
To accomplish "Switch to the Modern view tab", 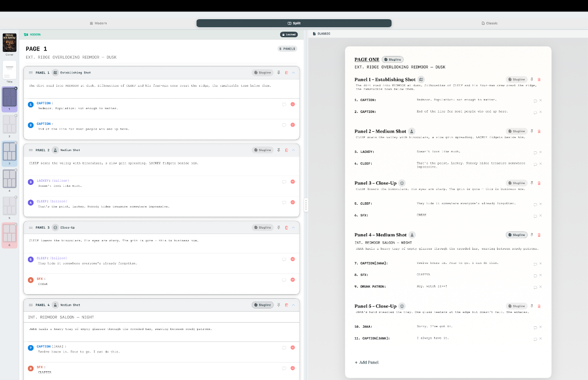I will coord(98,23).
